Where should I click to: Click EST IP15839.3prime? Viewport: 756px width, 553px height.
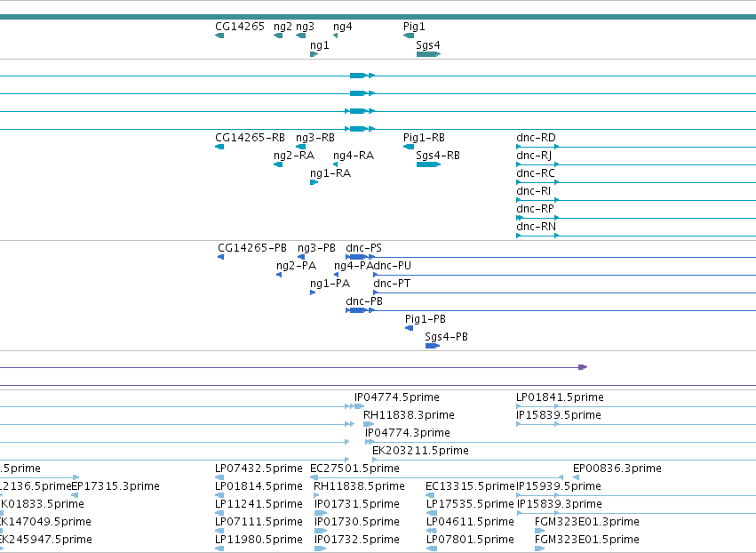coord(560,505)
